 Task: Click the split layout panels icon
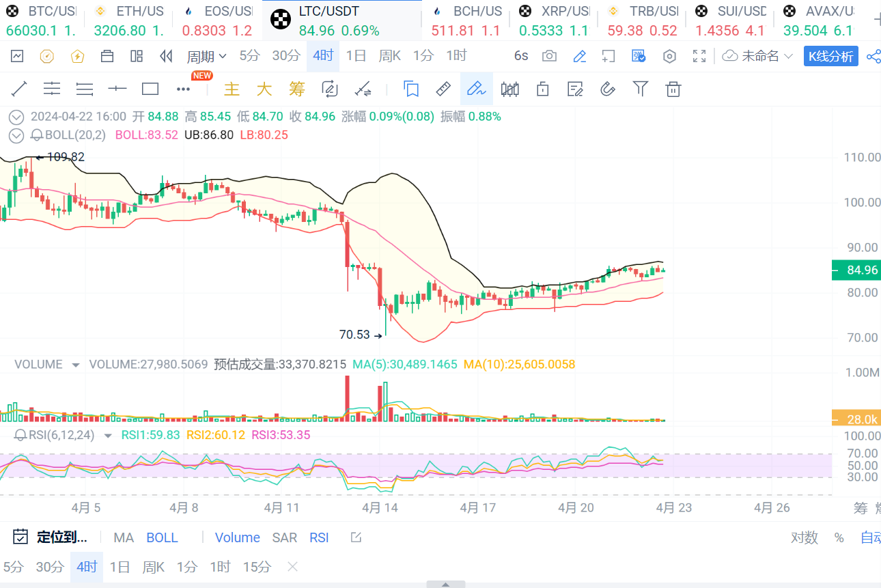137,56
